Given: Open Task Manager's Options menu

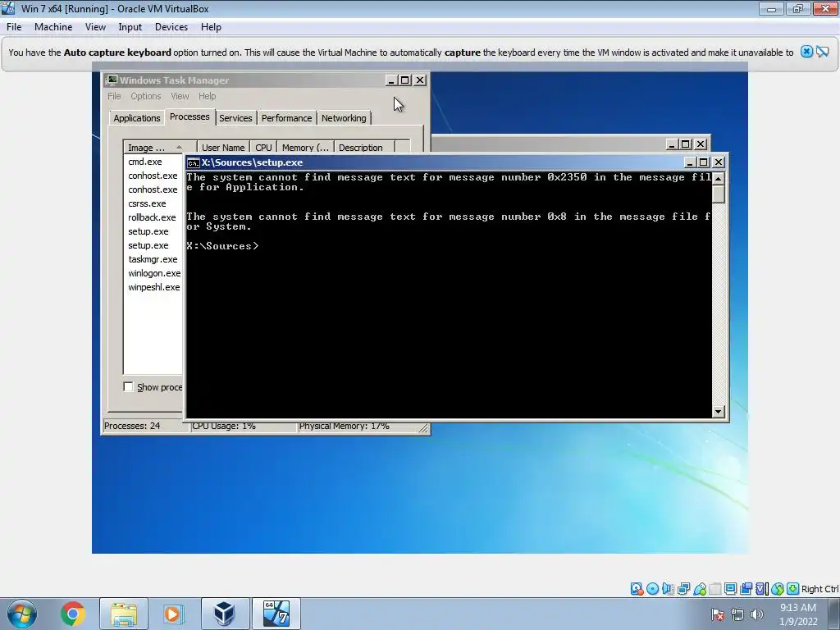Looking at the screenshot, I should coord(146,96).
